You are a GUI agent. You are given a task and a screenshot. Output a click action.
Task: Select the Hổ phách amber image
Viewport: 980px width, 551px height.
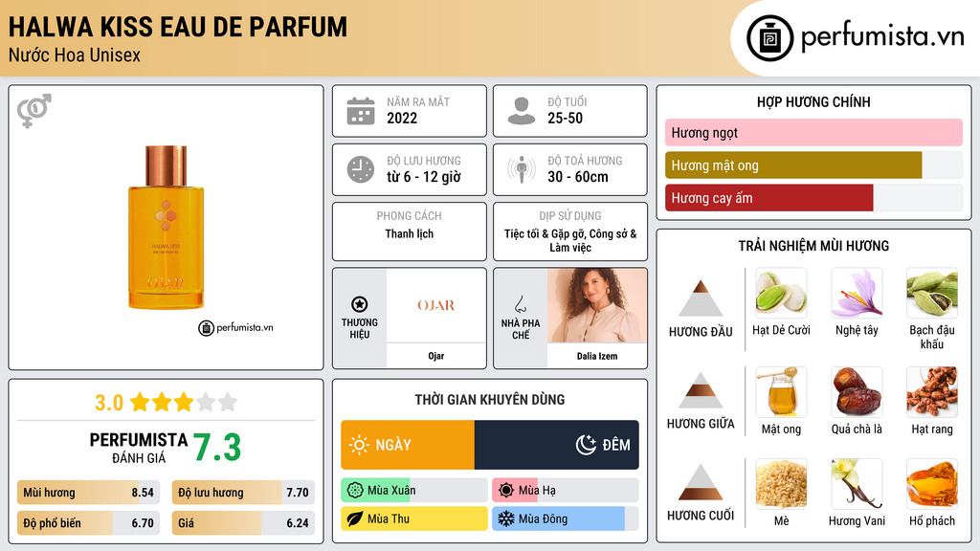pos(932,483)
